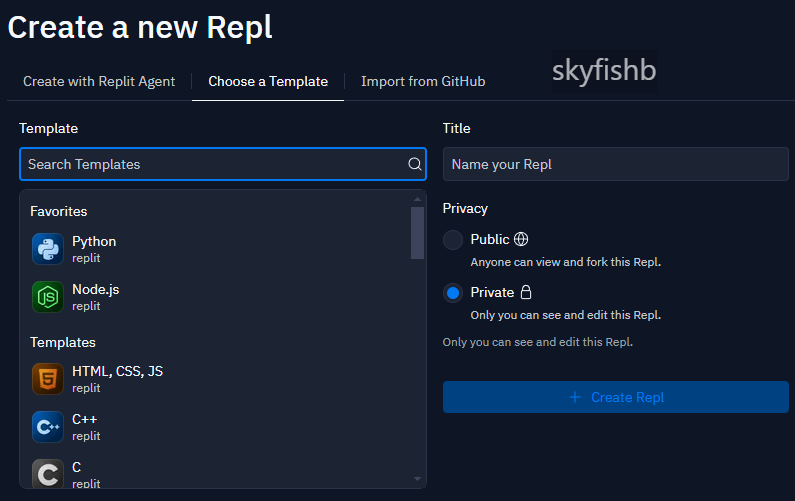Click the Private privacy label

[x=492, y=293]
